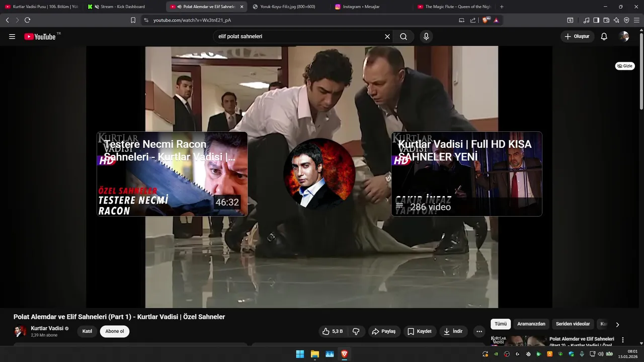
Task: Open File Explorer from the taskbar
Action: point(314,354)
